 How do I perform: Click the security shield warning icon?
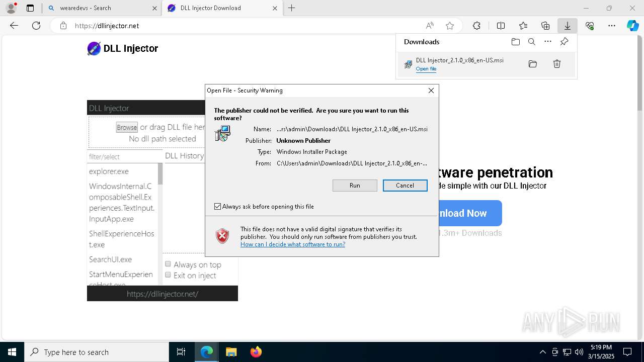tap(222, 236)
